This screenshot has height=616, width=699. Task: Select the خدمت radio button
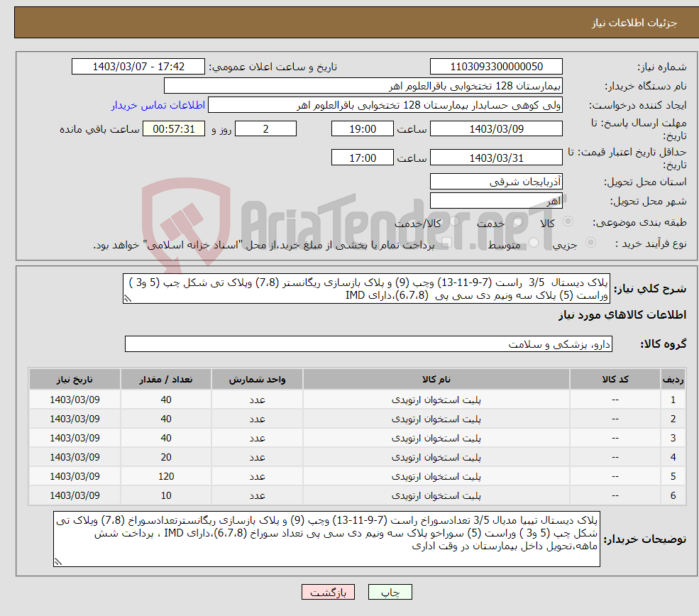point(517,221)
